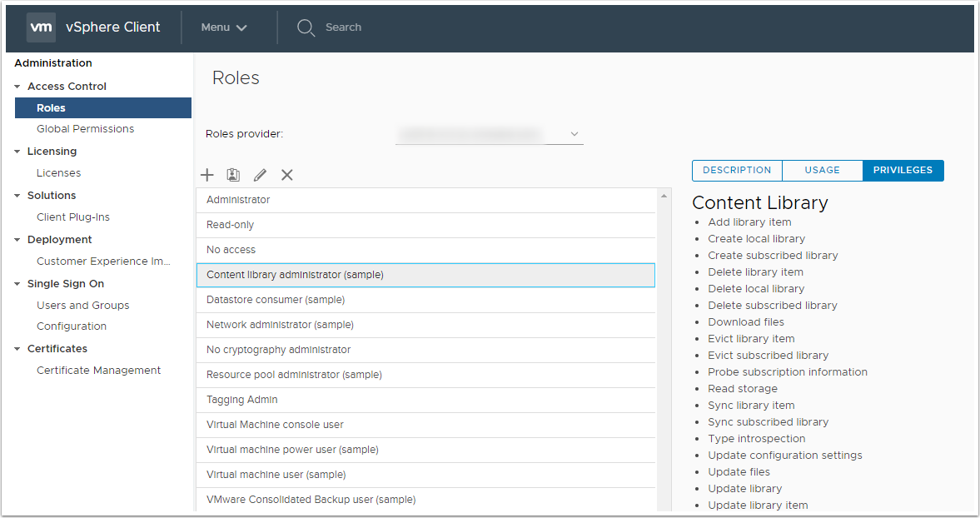Collapse the Access Control section
This screenshot has width=980, height=518.
tap(17, 87)
